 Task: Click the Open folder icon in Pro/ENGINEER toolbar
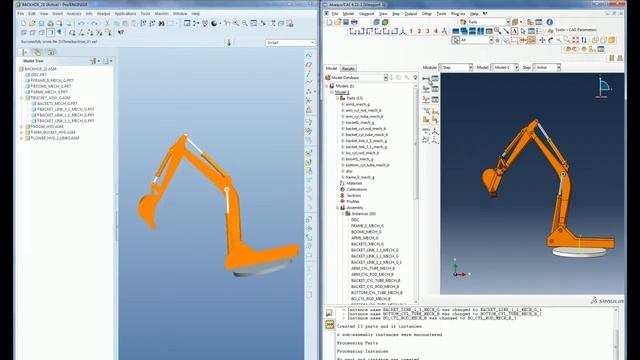tap(32, 24)
